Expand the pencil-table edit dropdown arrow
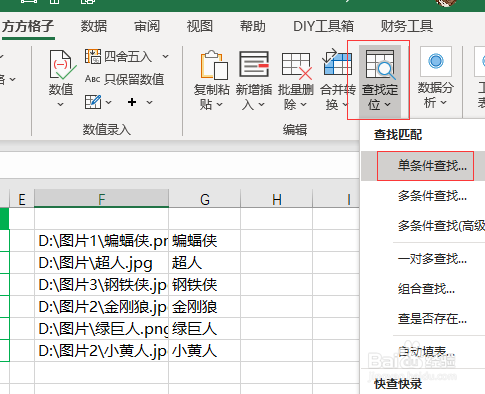 coord(109,102)
